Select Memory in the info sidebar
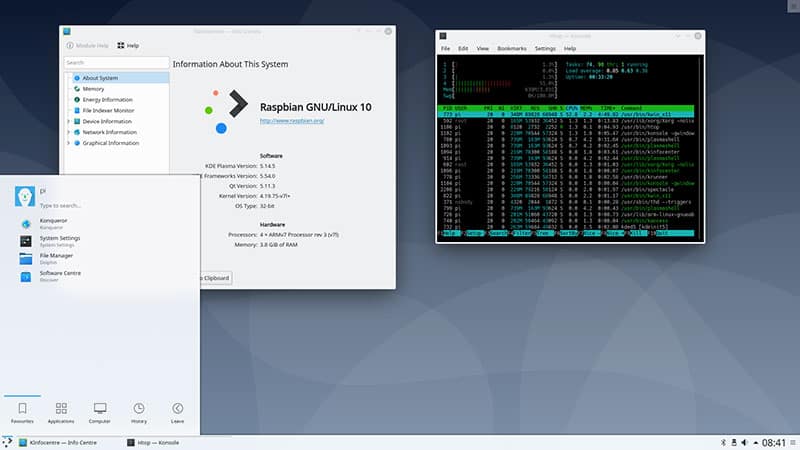 [93, 88]
